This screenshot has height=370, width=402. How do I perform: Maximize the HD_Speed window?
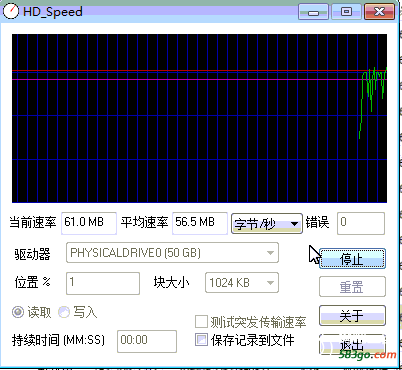pos(346,12)
